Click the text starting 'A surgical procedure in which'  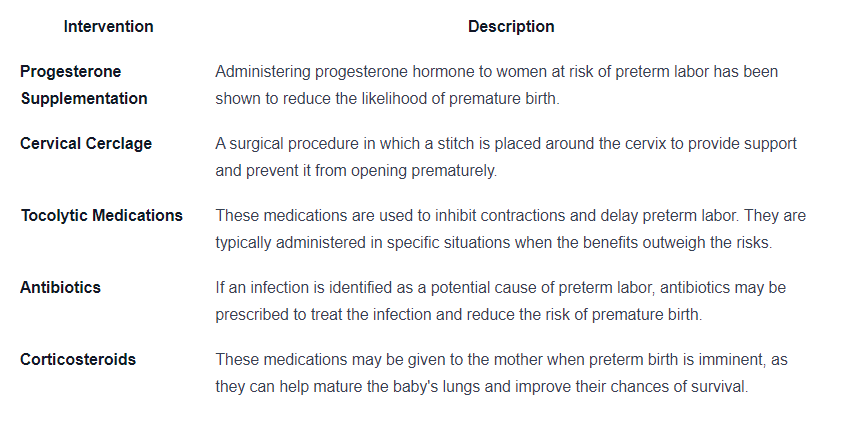pyautogui.click(x=506, y=144)
